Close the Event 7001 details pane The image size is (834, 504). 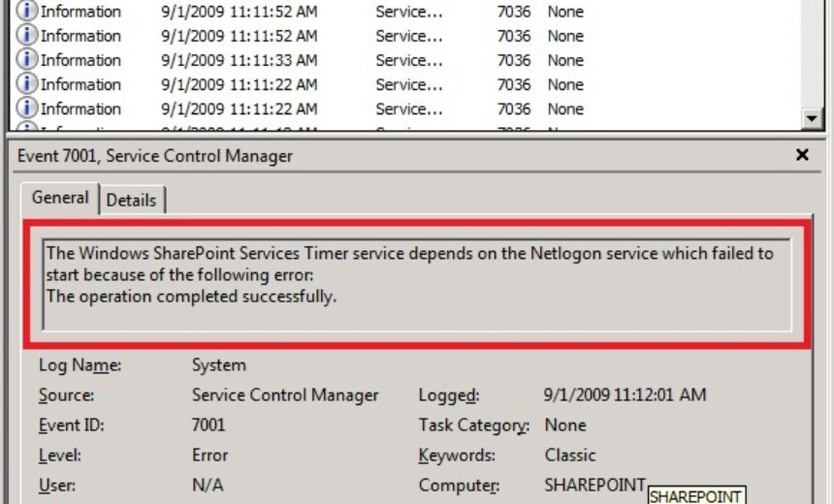click(802, 155)
